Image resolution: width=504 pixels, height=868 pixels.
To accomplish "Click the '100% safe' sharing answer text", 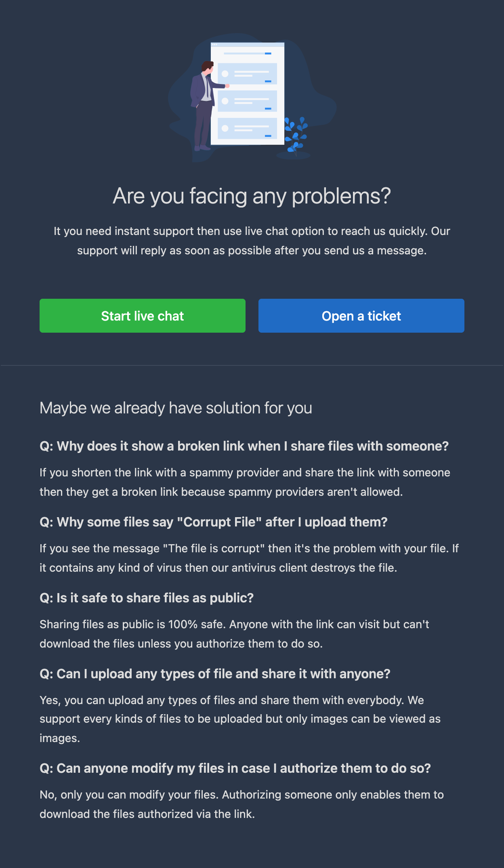I will pyautogui.click(x=234, y=634).
